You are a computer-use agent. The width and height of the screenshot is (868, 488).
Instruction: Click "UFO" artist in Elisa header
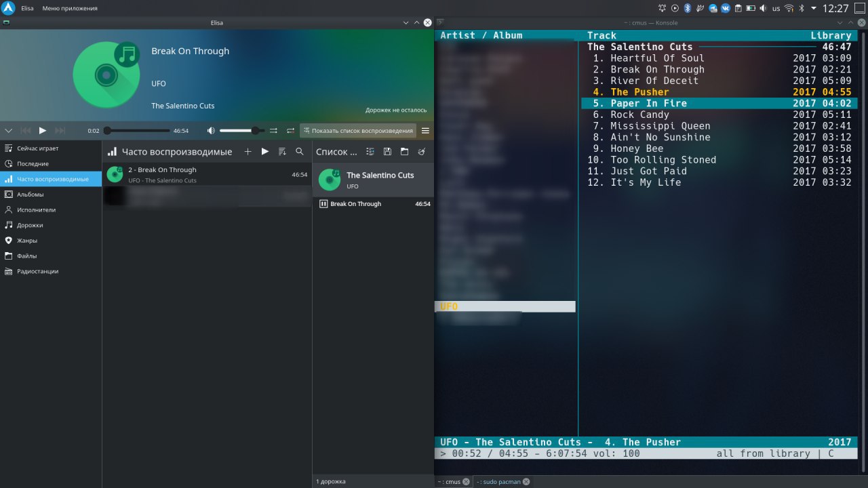coord(159,83)
